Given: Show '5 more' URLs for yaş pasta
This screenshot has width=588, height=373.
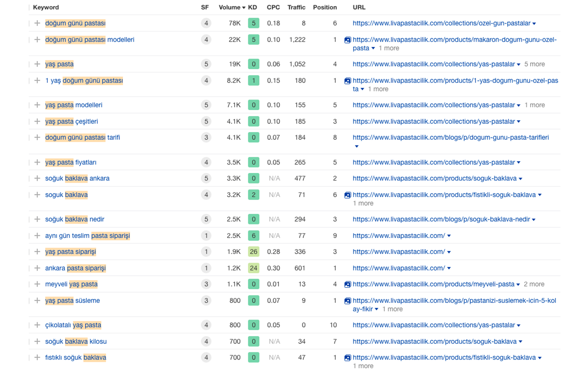Looking at the screenshot, I should (x=535, y=64).
